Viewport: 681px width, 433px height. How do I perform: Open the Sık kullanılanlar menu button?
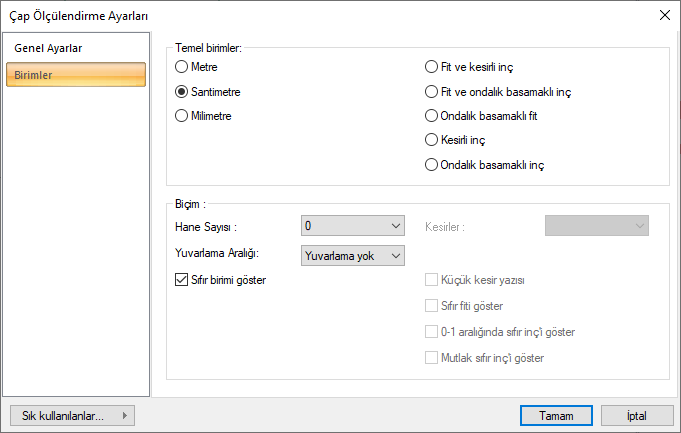tap(71, 415)
